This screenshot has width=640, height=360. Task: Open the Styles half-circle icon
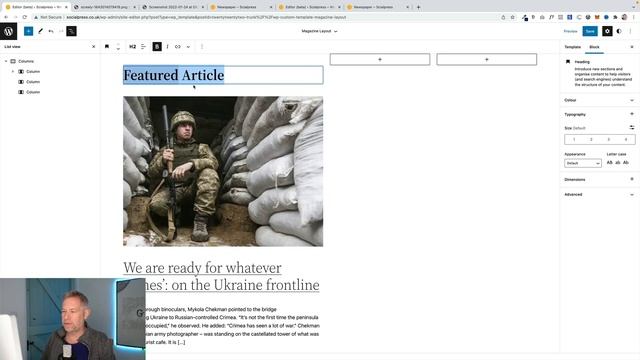point(619,31)
